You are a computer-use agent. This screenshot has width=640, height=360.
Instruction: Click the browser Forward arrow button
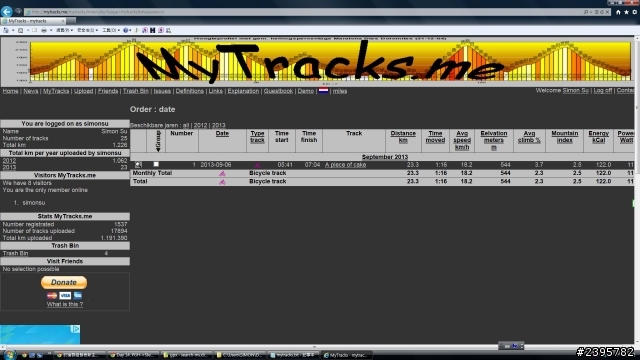coord(18,12)
